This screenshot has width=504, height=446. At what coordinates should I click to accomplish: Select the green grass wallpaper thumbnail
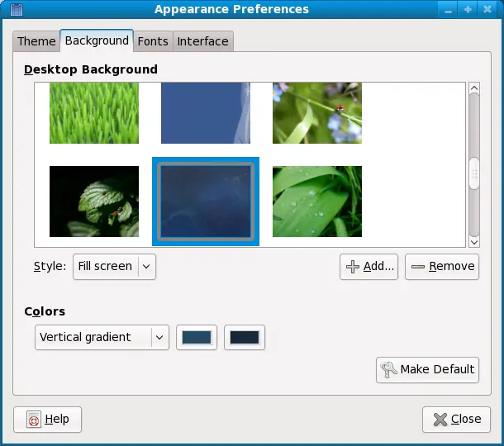point(94,113)
